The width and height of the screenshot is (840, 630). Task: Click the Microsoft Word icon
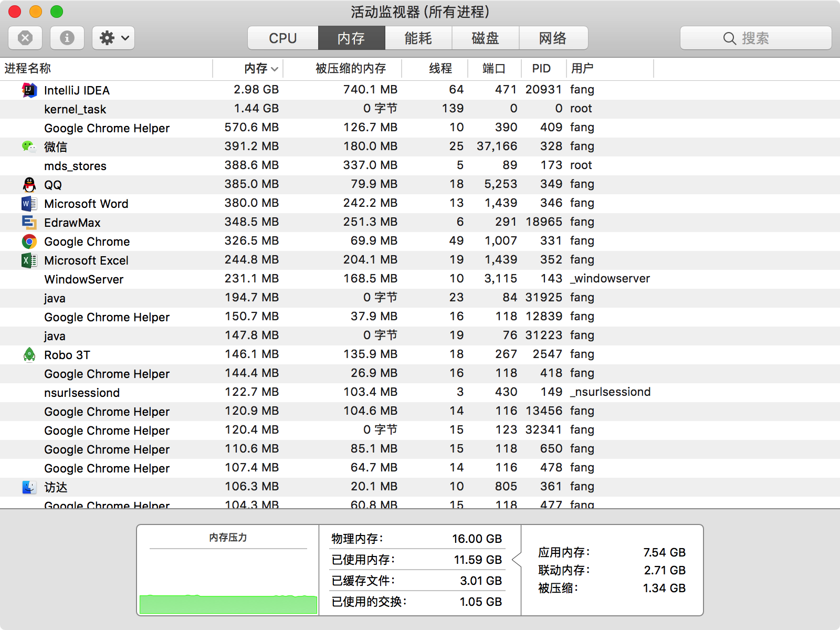click(29, 204)
